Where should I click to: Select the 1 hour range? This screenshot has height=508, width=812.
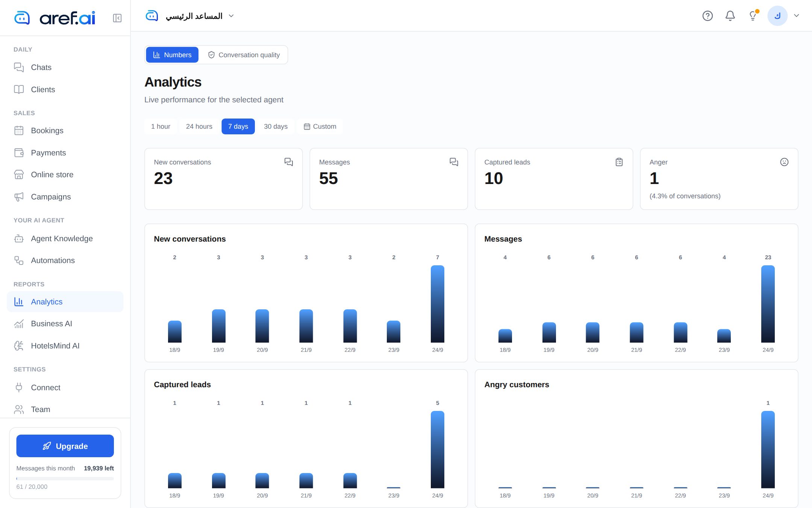point(161,126)
